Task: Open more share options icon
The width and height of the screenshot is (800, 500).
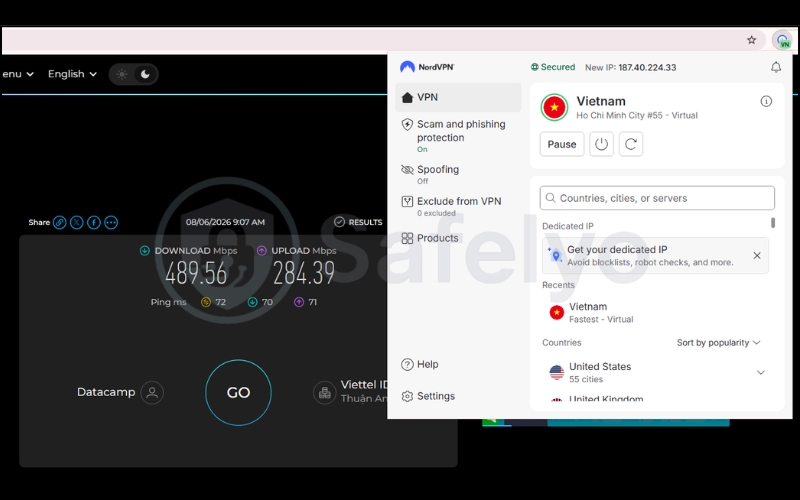Action: coord(111,222)
